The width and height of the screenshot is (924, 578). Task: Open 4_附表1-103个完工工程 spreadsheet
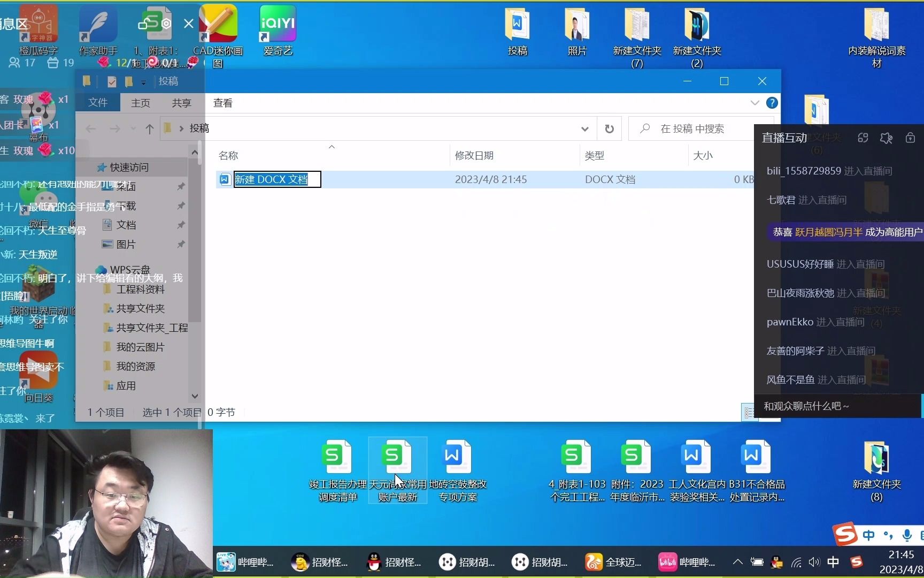[577, 471]
